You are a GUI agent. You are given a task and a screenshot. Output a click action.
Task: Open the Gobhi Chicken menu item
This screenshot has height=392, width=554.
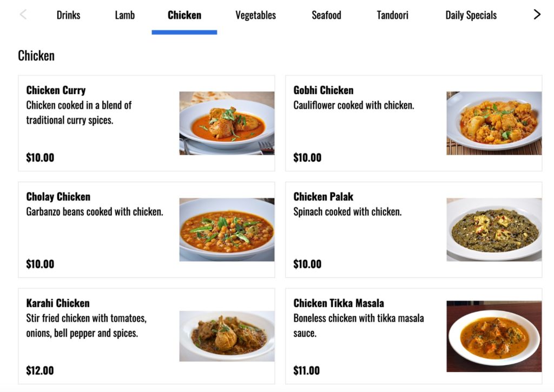[x=414, y=122]
